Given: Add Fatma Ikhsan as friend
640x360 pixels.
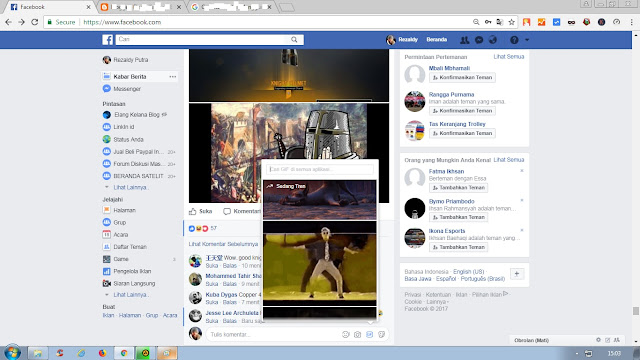Looking at the screenshot, I should pos(458,188).
